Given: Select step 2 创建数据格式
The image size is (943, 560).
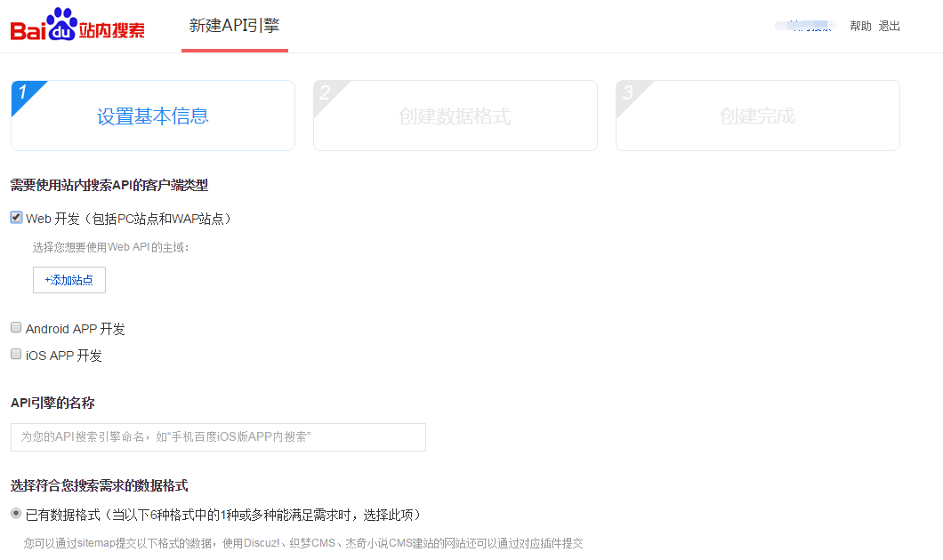Looking at the screenshot, I should (x=455, y=116).
